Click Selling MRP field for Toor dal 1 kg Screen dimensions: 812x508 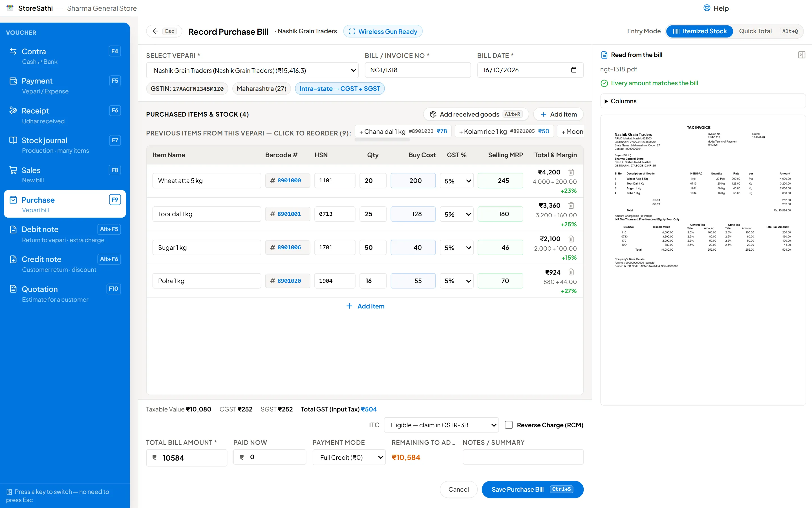coord(500,214)
